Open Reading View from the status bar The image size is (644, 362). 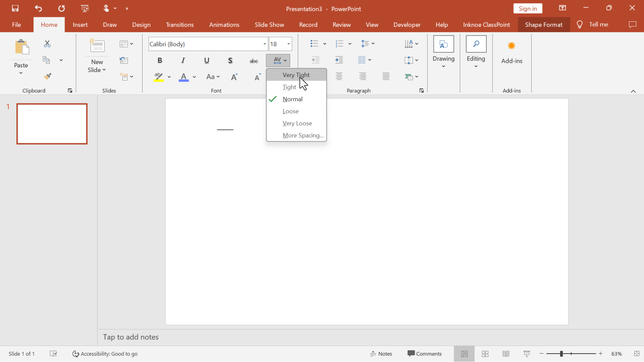506,354
